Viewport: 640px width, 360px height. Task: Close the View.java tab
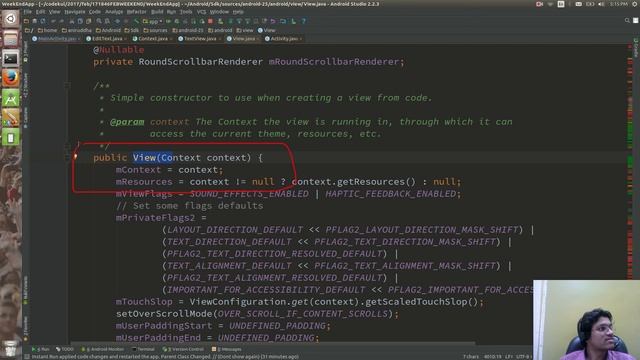[x=258, y=39]
